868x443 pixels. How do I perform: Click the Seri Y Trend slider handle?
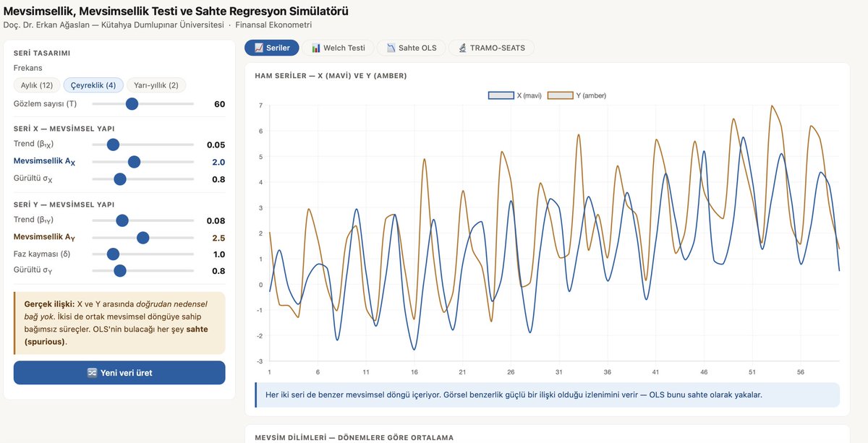click(122, 220)
